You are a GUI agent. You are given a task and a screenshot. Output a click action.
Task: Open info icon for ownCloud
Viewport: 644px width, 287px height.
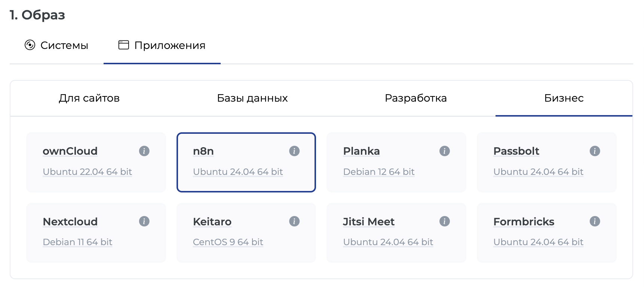(144, 151)
